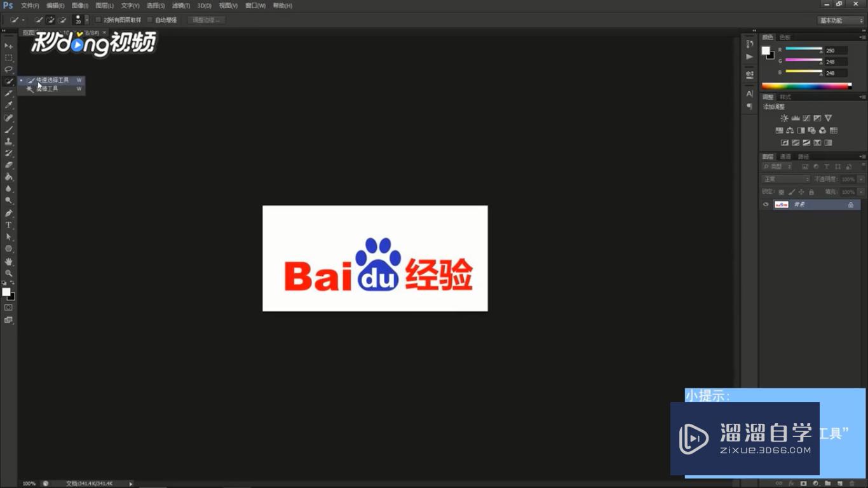Viewport: 868px width, 488px height.
Task: Select the Horizontal Type tool
Action: pos(8,225)
